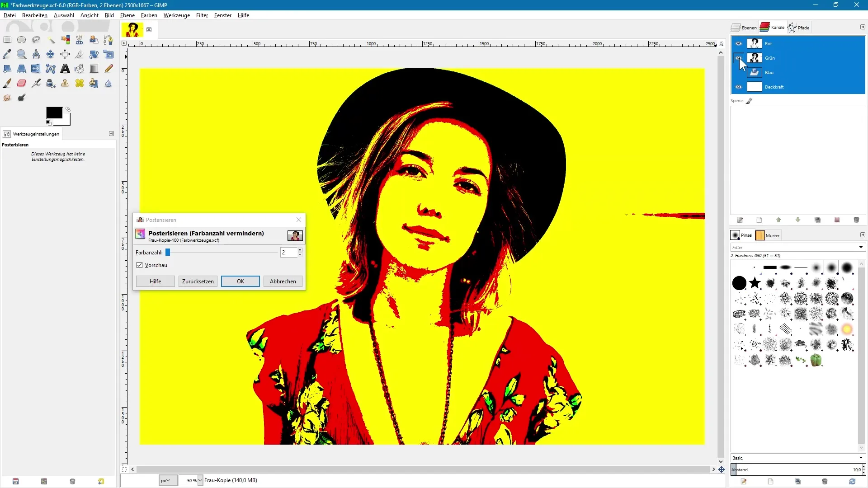The height and width of the screenshot is (488, 868).
Task: Click the black foreground color swatch
Action: [54, 113]
